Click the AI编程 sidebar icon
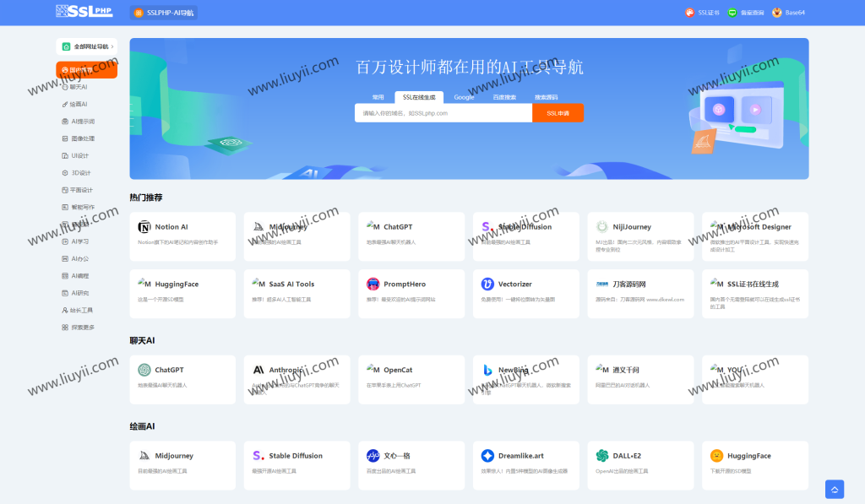The width and height of the screenshot is (865, 504). (x=65, y=276)
